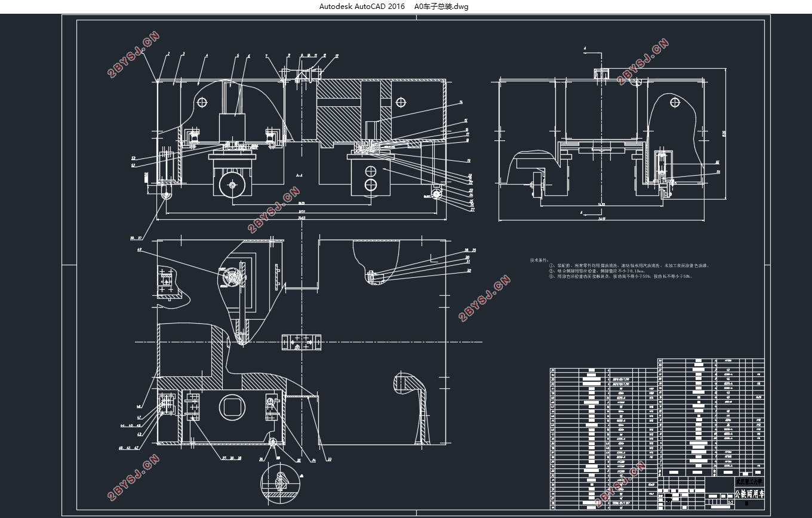Select the 技术条件 heading text

point(539,260)
